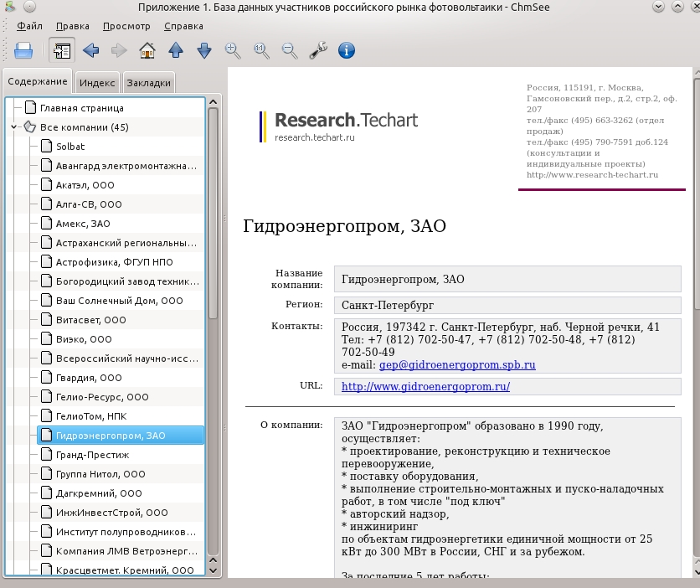Open the Файл menu
700x588 pixels.
pyautogui.click(x=29, y=26)
